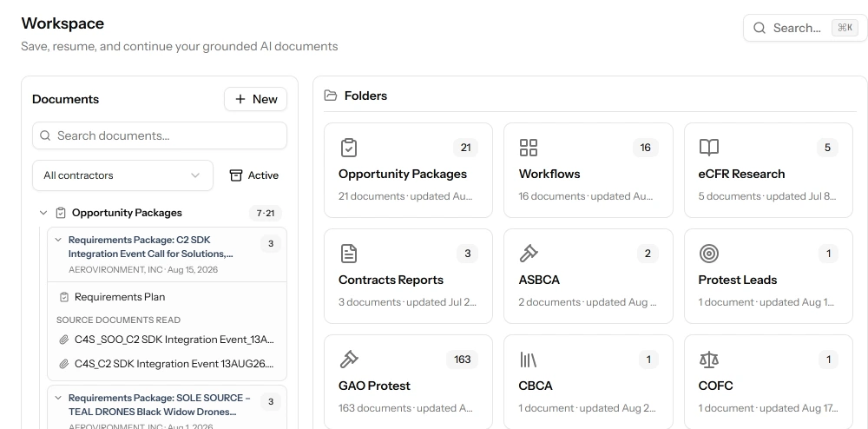Collapse the SOLE SOURCE TEAL DRONES package
868x429 pixels.
click(57, 398)
